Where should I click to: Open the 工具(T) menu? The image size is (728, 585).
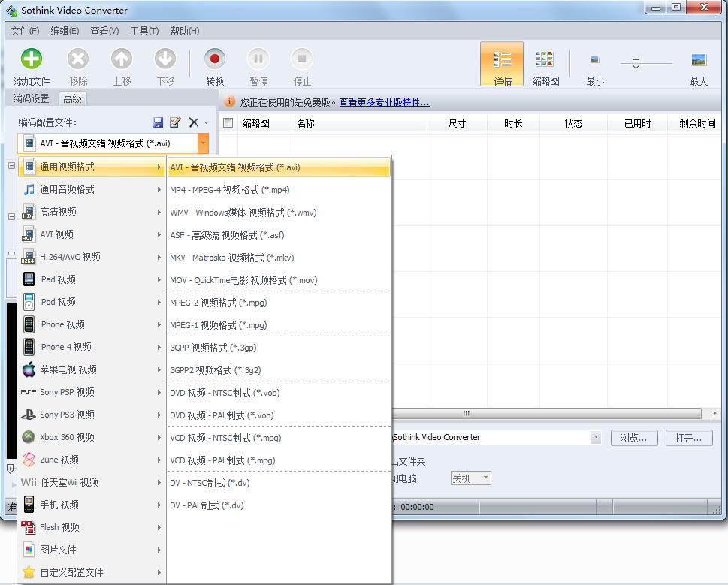click(144, 31)
